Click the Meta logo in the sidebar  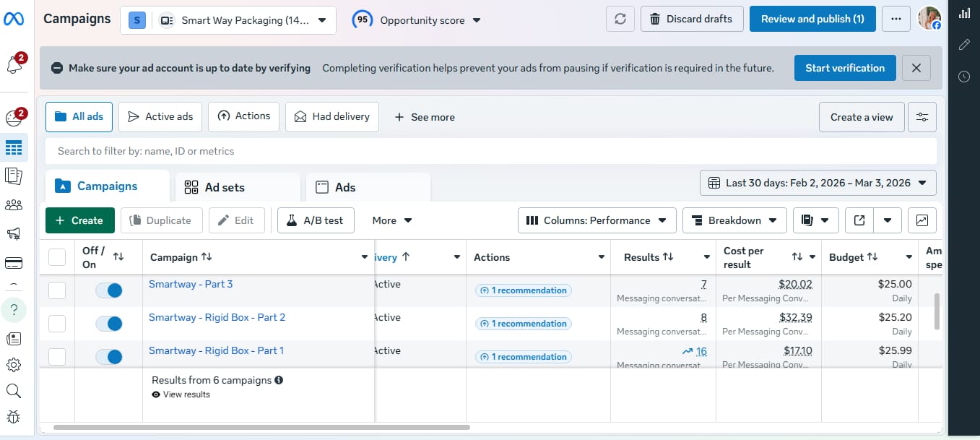[14, 19]
